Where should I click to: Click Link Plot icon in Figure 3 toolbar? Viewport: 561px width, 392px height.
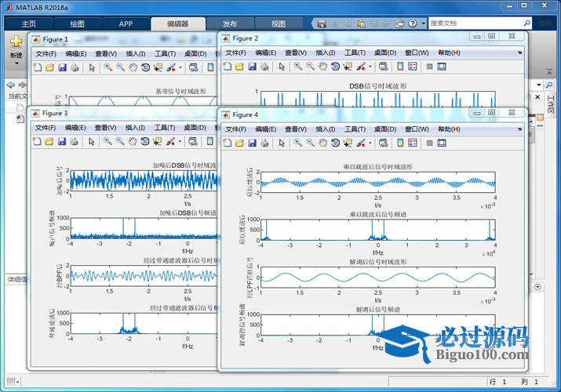pos(193,141)
